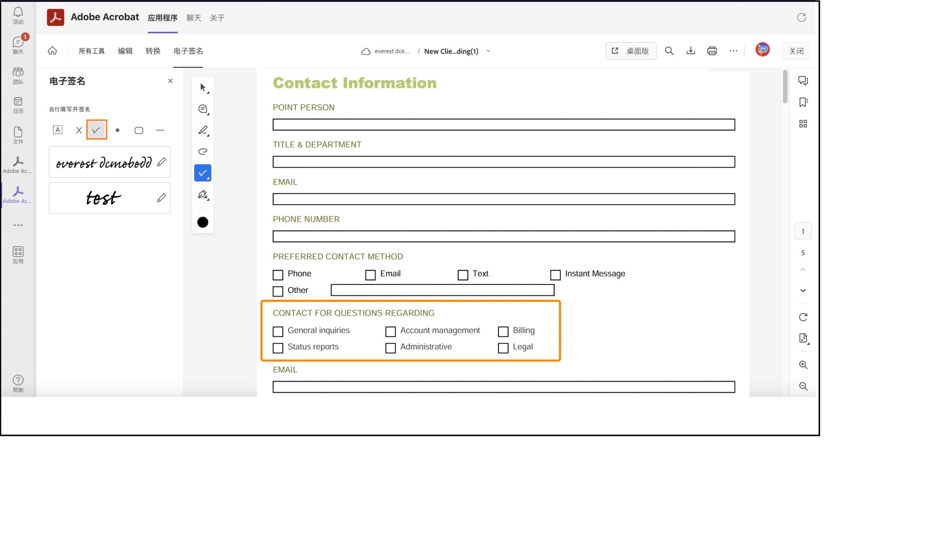Toggle the General inquiries checkbox
This screenshot has width=939, height=560.
tap(277, 331)
